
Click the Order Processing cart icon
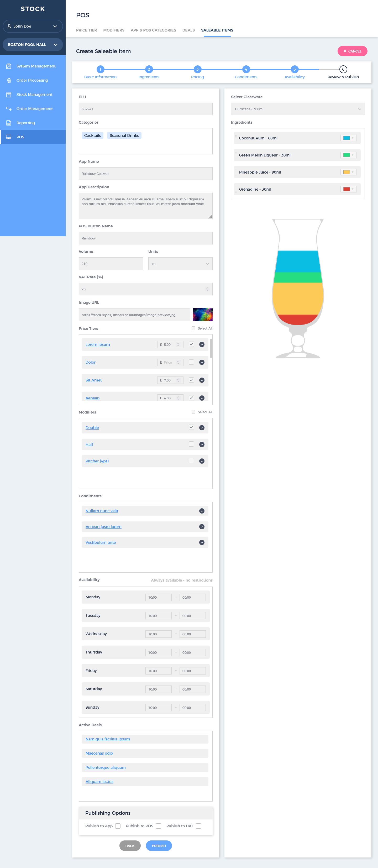coord(9,80)
